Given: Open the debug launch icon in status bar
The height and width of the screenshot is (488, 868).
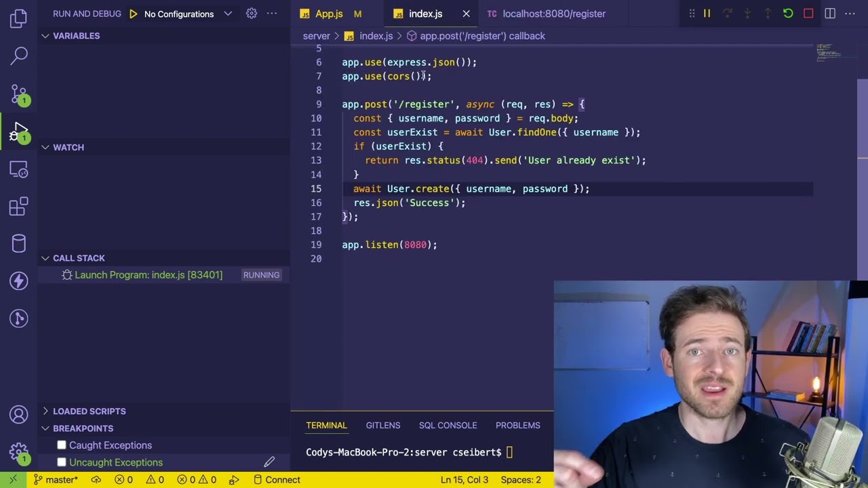Looking at the screenshot, I should pyautogui.click(x=234, y=480).
